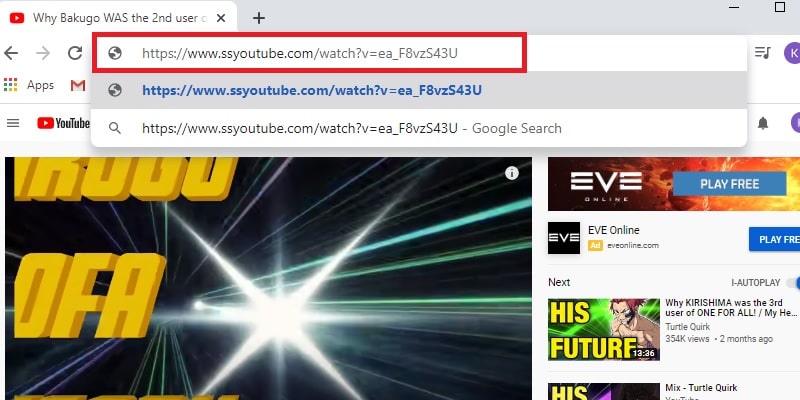Open the Turtle Quirk channel name

687,327
